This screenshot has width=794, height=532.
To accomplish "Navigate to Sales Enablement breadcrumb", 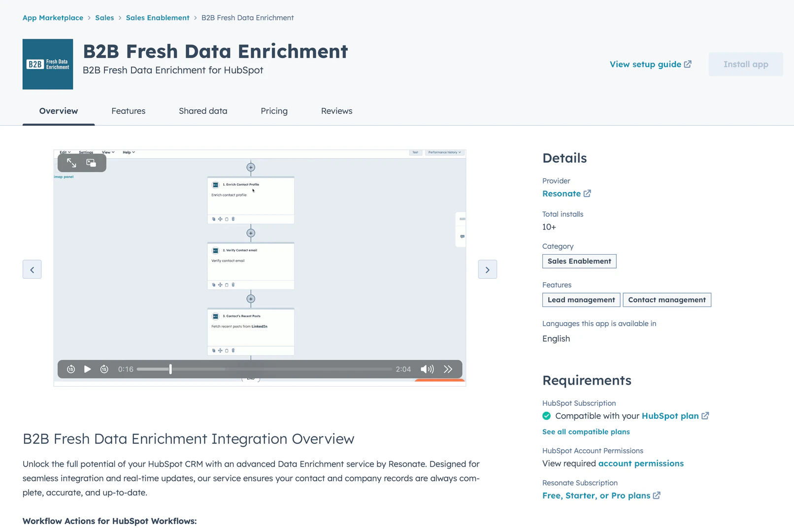I will pos(158,17).
